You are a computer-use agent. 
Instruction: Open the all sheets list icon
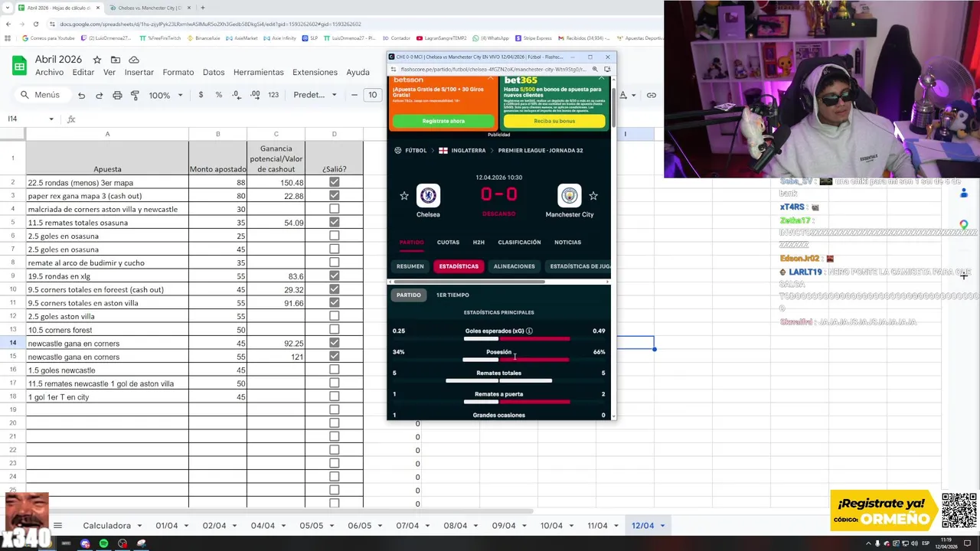[x=57, y=526]
